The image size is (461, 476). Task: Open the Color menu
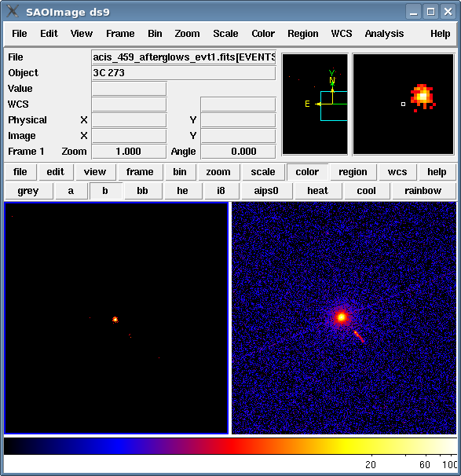pyautogui.click(x=263, y=34)
